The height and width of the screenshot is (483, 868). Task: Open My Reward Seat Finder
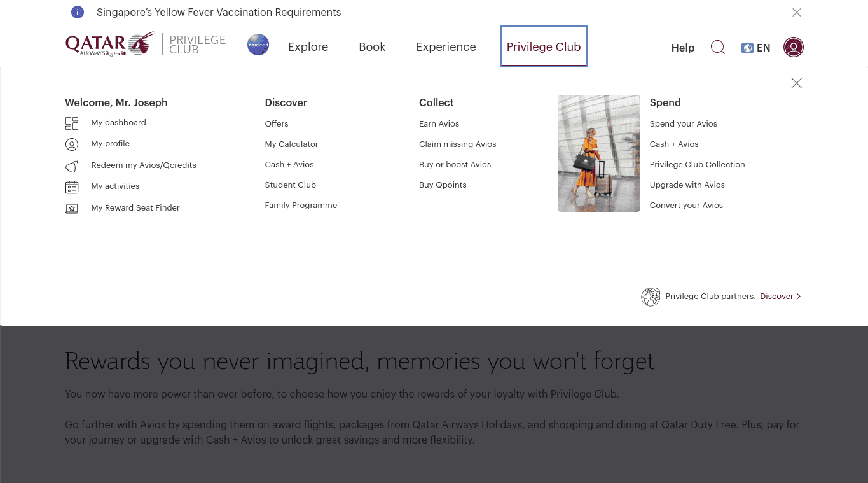[x=135, y=208]
